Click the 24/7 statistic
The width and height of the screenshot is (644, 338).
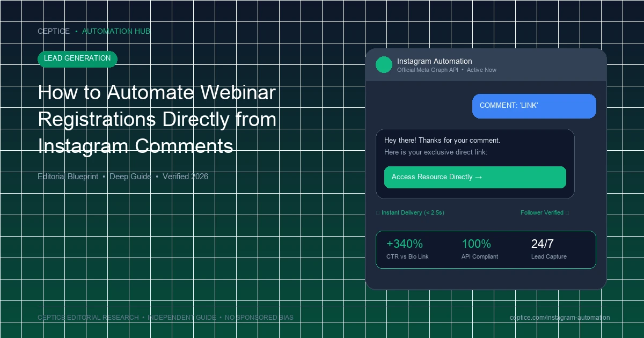[x=542, y=244]
